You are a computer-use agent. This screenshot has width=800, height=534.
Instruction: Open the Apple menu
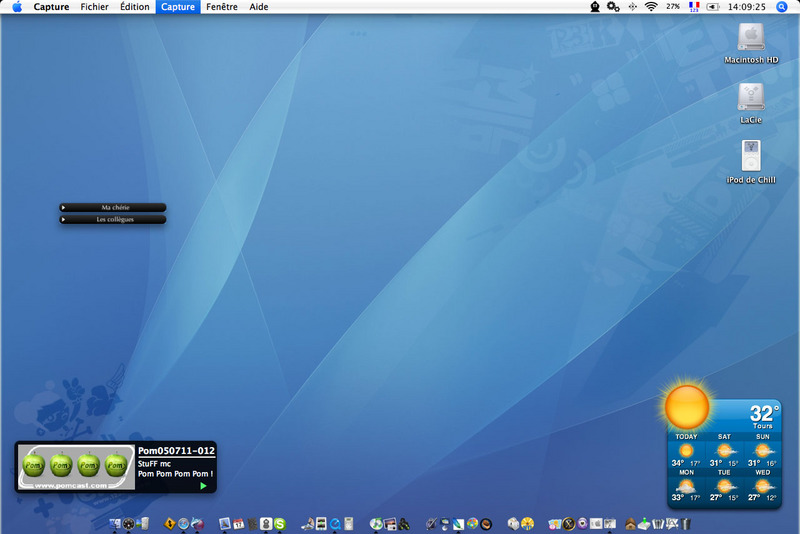coord(17,6)
